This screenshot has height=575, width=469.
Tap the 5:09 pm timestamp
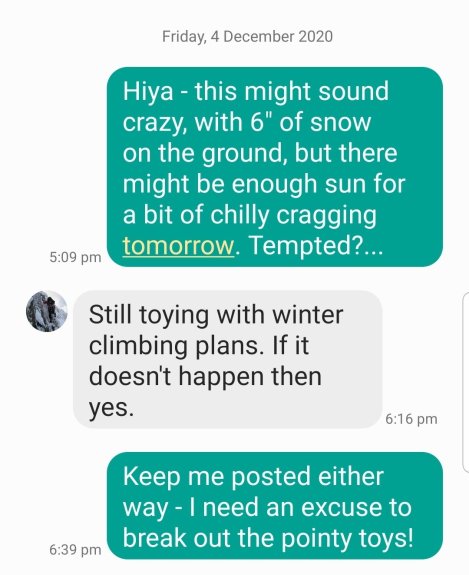75,257
